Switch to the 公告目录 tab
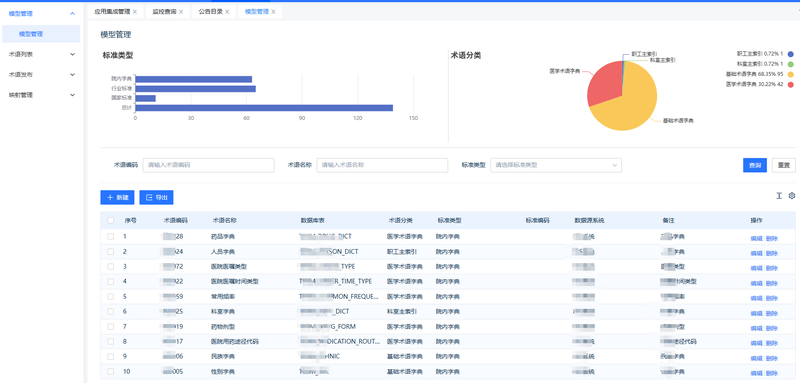The height and width of the screenshot is (383, 800). click(210, 12)
